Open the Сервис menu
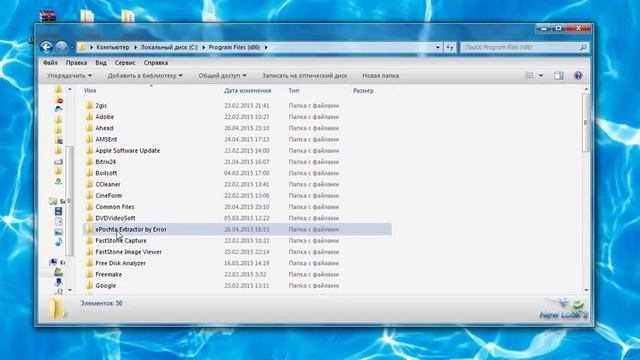The height and width of the screenshot is (360, 640). click(x=125, y=63)
